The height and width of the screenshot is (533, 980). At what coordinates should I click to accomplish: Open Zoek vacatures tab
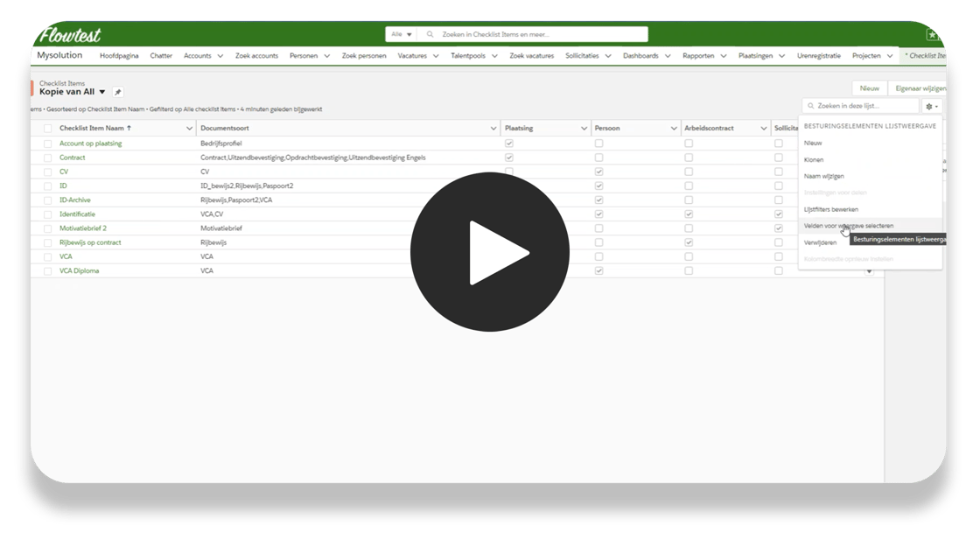[532, 56]
